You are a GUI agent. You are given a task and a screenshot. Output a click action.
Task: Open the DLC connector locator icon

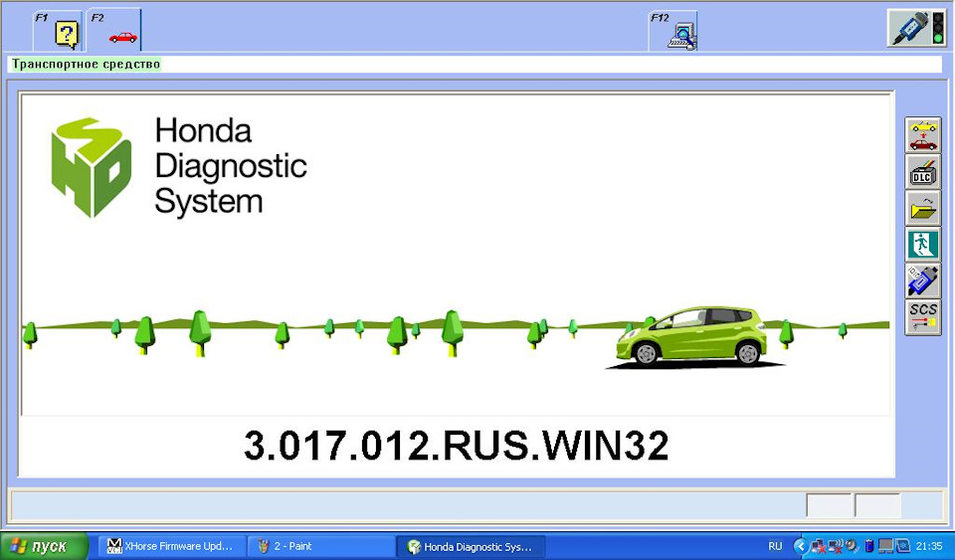pos(923,171)
